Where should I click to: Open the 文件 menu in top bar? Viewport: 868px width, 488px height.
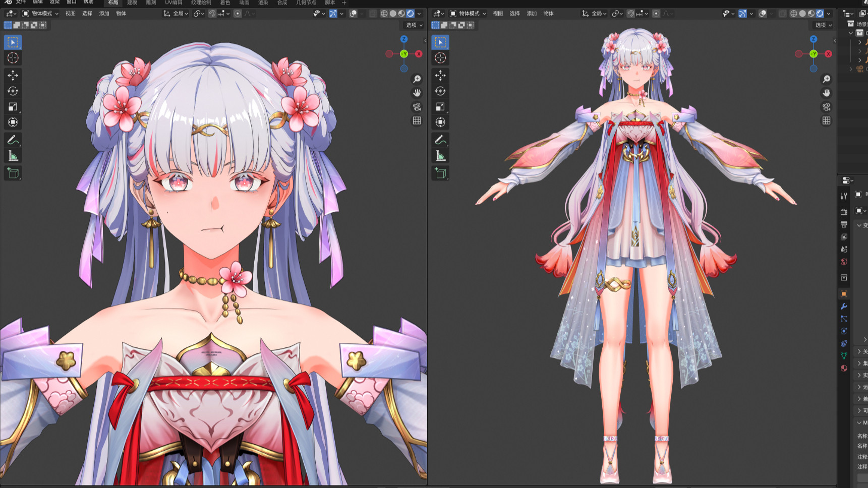coord(21,3)
